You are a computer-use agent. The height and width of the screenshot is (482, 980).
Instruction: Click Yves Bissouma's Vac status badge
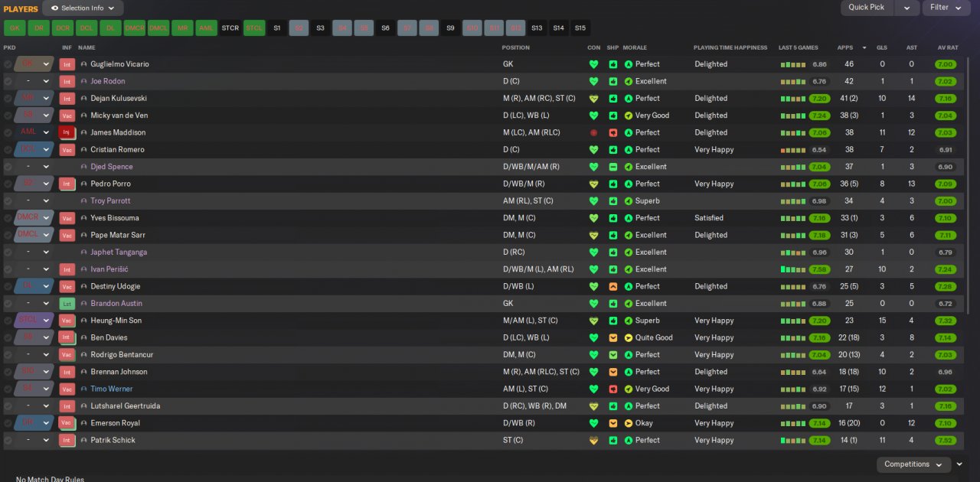[x=67, y=218]
